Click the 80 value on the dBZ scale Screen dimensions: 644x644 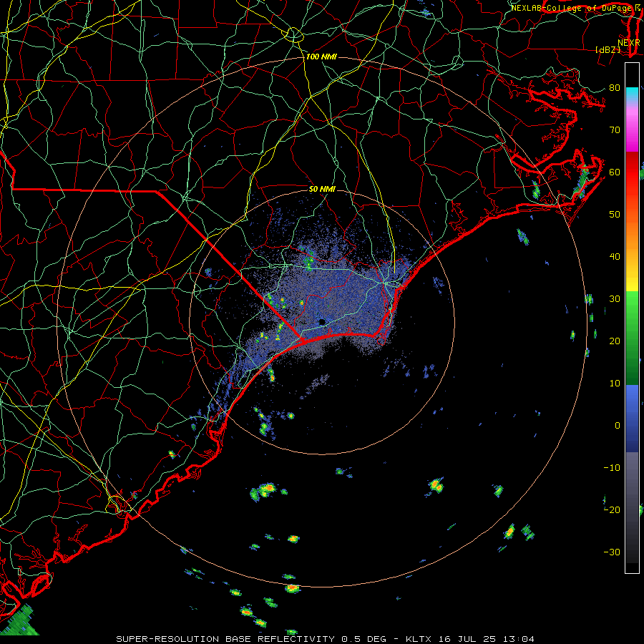(615, 88)
